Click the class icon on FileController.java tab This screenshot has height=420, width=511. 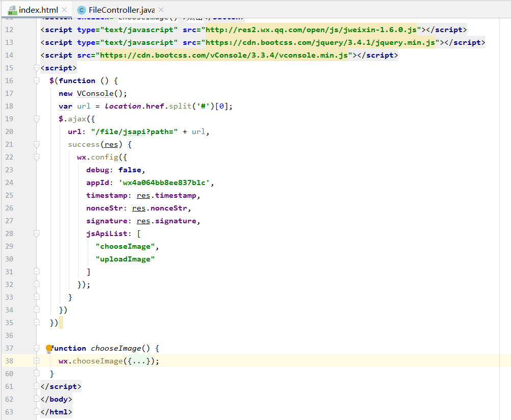(82, 10)
